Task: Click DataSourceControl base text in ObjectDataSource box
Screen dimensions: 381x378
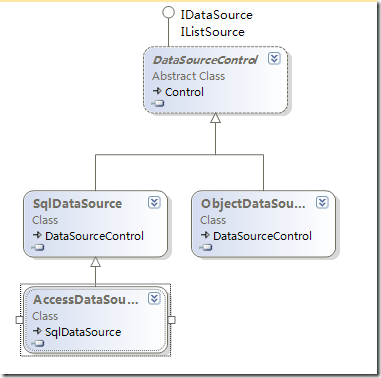Action: tap(262, 236)
